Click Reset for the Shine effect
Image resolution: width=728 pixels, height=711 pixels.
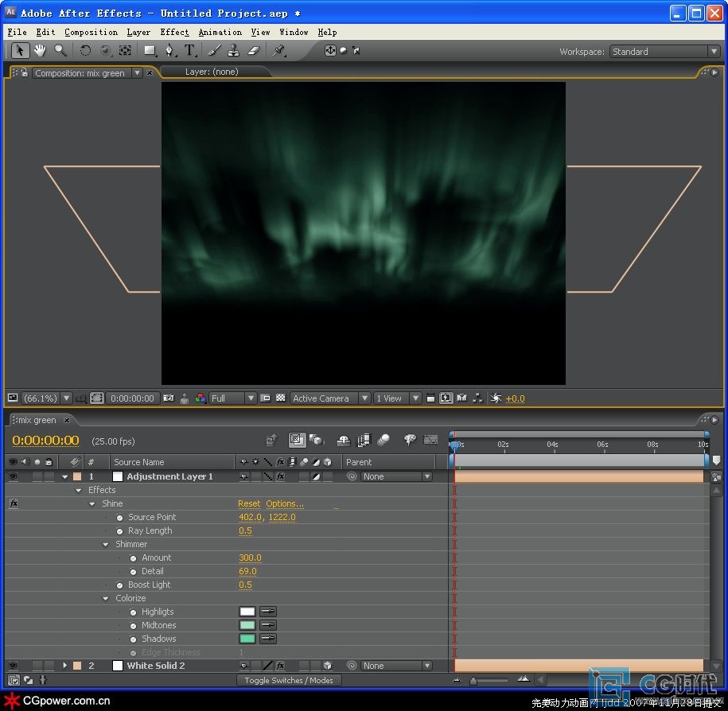click(249, 503)
